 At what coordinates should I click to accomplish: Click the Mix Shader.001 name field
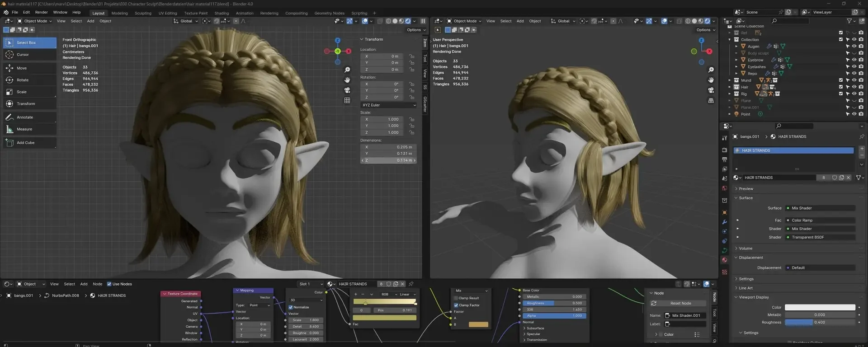coord(685,316)
